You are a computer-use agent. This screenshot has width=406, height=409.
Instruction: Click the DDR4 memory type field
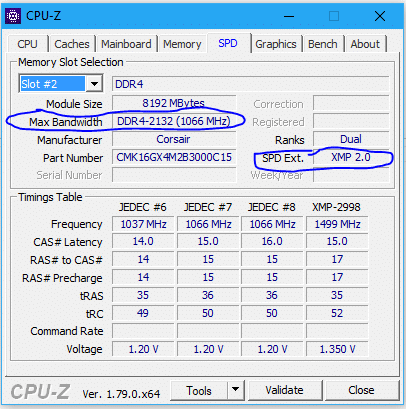[x=251, y=84]
